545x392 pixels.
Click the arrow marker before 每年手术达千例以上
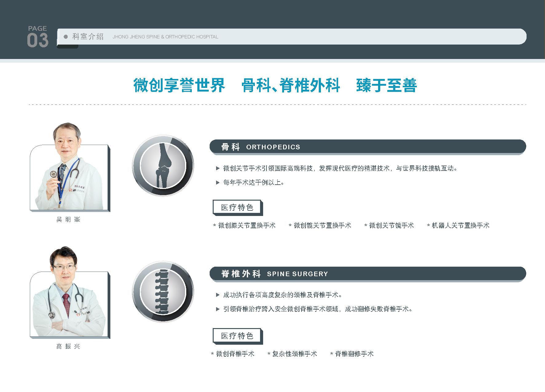[x=217, y=182]
